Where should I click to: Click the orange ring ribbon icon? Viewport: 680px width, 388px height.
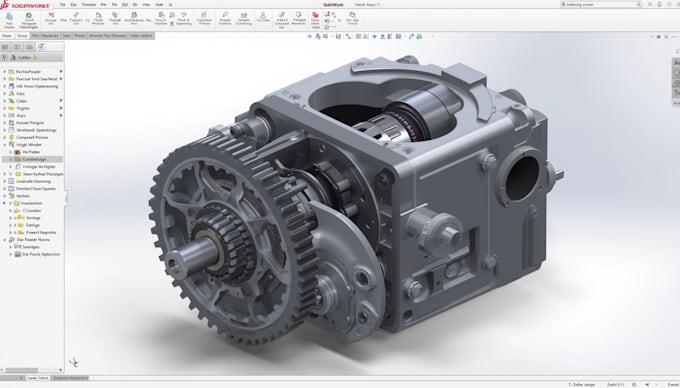[298, 15]
